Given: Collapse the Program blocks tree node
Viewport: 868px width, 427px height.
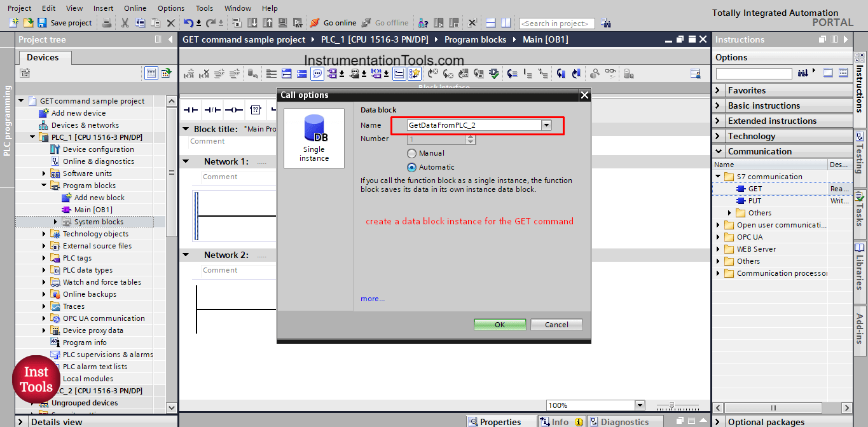Looking at the screenshot, I should 44,186.
